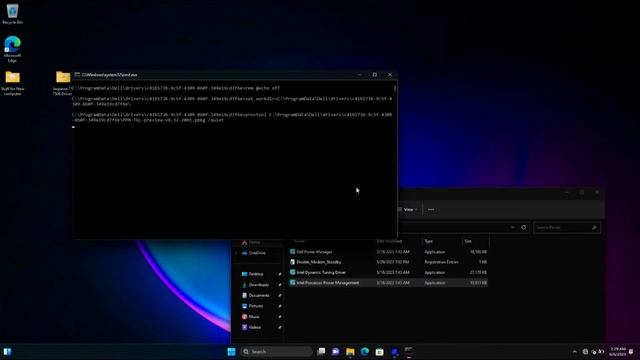Expand the address bar history dropdown in File Explorer

[513, 227]
